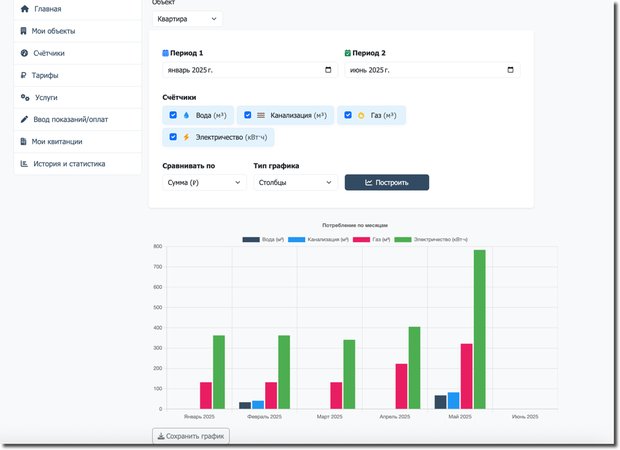The image size is (620, 450).
Task: Click the home icon beside Главная
Action: 25,9
